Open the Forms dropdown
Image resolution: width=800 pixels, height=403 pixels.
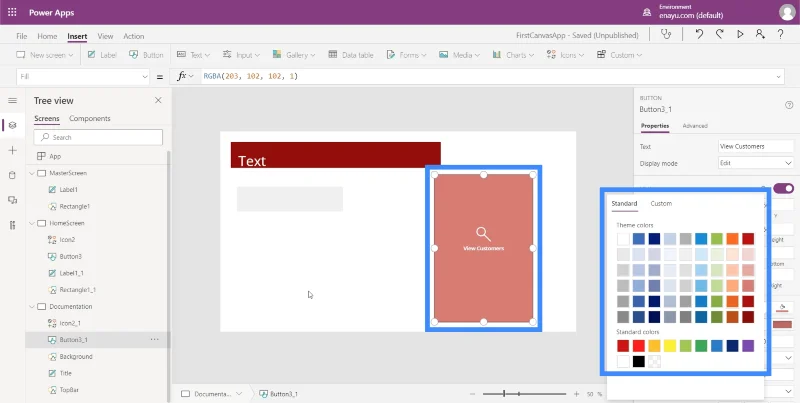pos(406,55)
